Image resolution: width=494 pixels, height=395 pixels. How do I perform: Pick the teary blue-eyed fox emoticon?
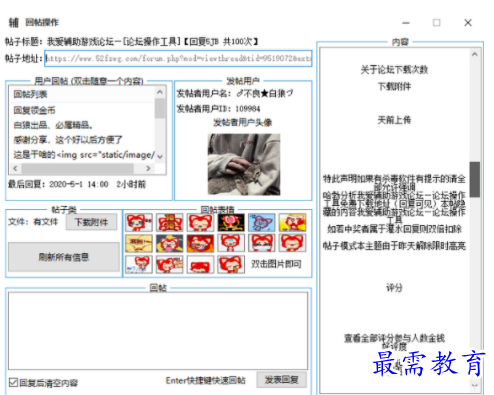click(139, 222)
